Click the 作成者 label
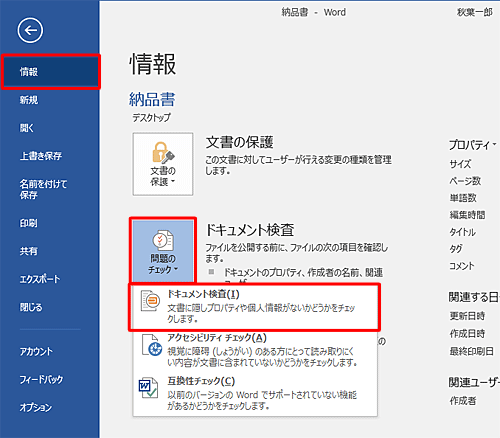The image size is (500, 438). click(463, 400)
